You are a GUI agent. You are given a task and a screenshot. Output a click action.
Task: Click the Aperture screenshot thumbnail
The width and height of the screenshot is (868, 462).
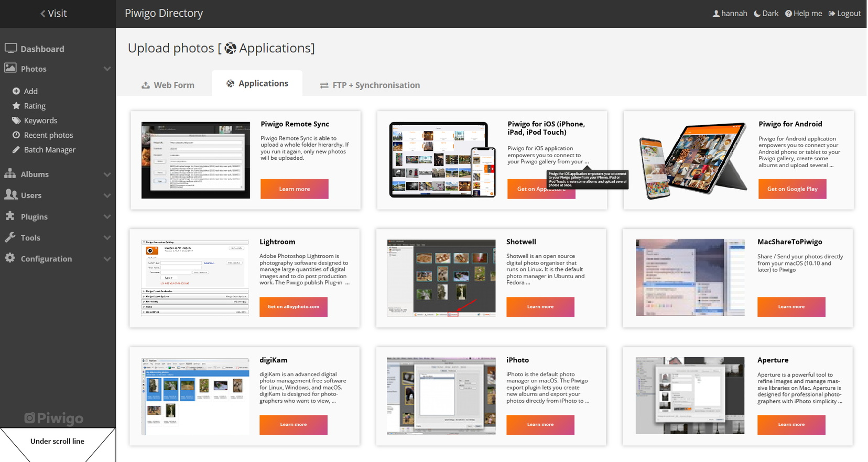pos(690,395)
